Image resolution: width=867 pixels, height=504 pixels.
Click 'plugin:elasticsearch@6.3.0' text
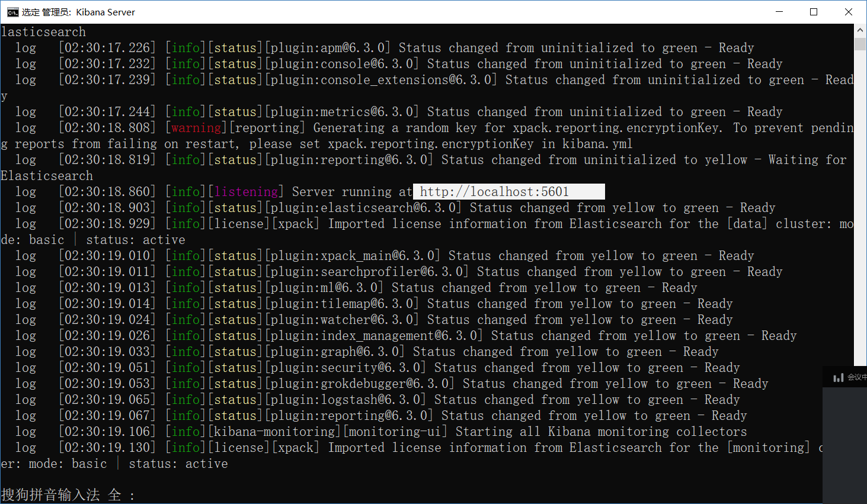click(x=363, y=208)
